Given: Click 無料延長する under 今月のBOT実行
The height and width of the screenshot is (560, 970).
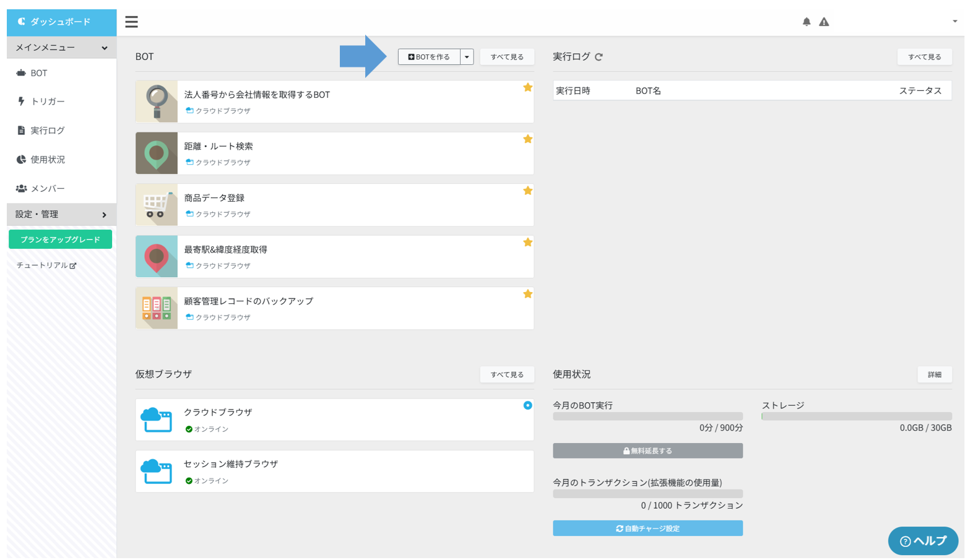Looking at the screenshot, I should [647, 450].
